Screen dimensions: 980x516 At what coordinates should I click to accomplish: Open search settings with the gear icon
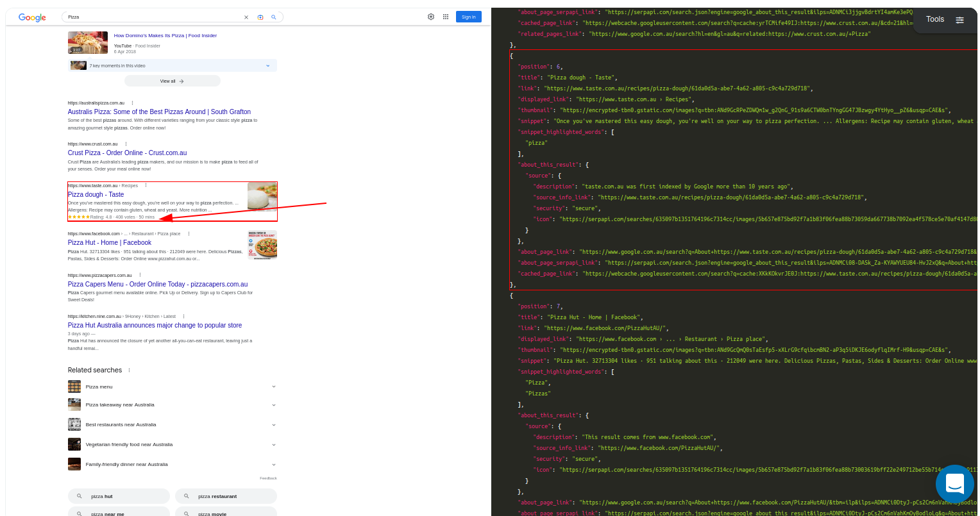[431, 17]
